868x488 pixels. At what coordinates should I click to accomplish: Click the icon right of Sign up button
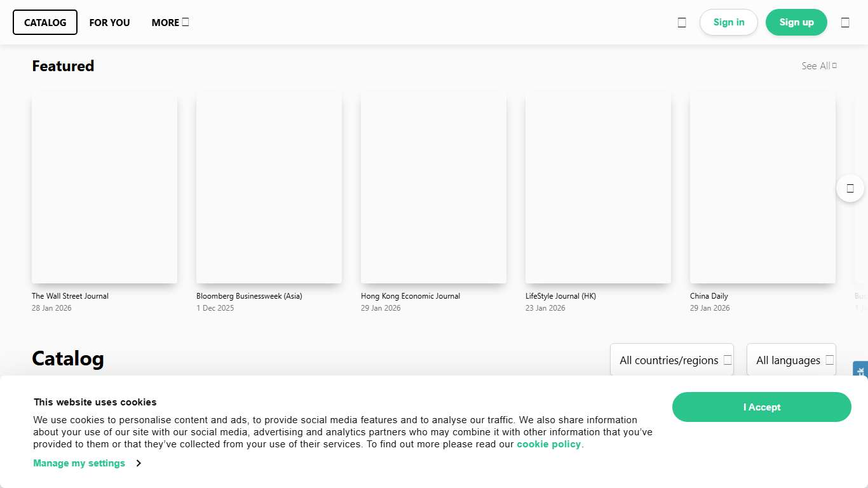coord(845,22)
